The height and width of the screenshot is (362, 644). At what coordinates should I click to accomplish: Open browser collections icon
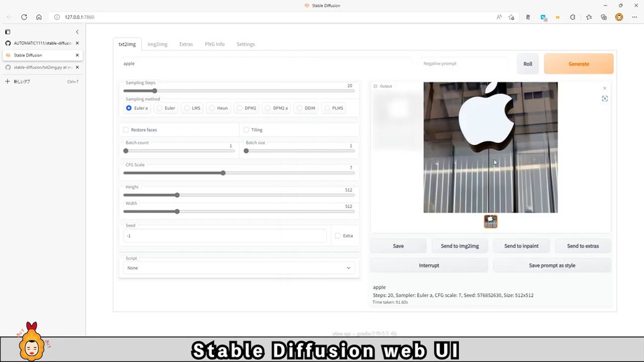604,17
